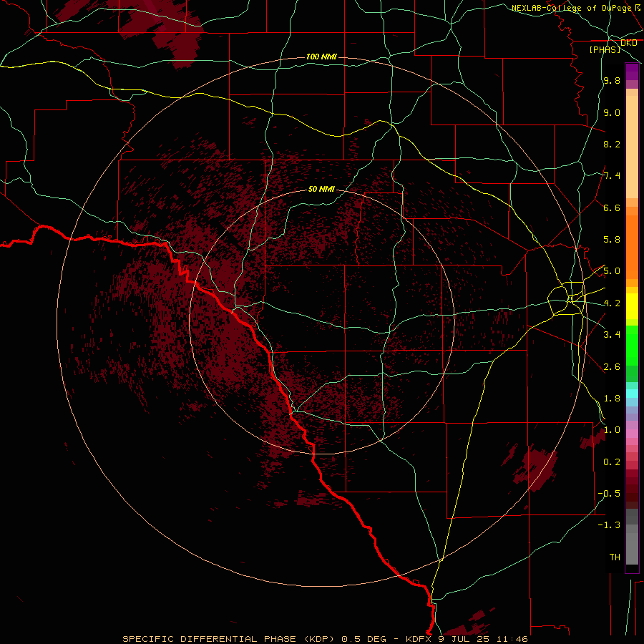
Task: Pick the bright yellow color band
Action: [632, 306]
